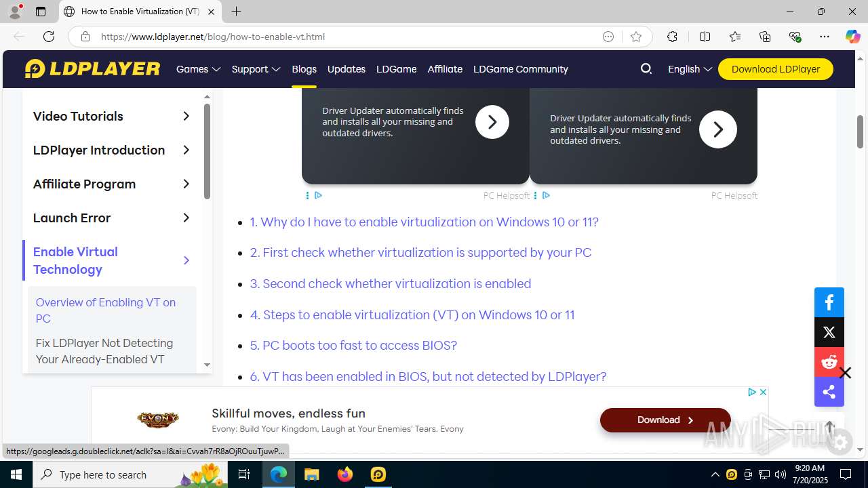Close the Evony ad with X icon
868x488 pixels.
(763, 392)
